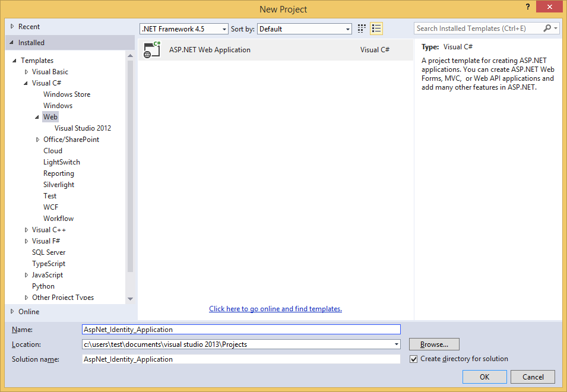
Task: Uncheck Create directory for solution
Action: [413, 359]
